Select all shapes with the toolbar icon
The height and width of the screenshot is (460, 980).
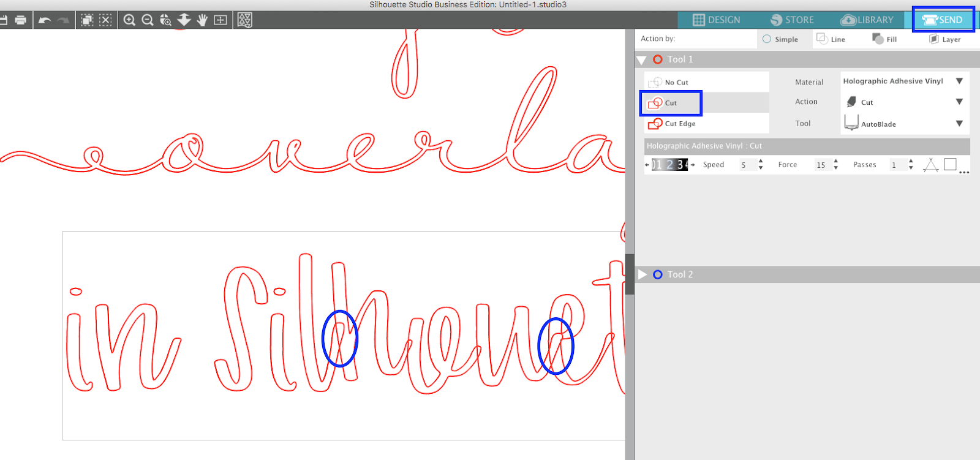click(88, 20)
